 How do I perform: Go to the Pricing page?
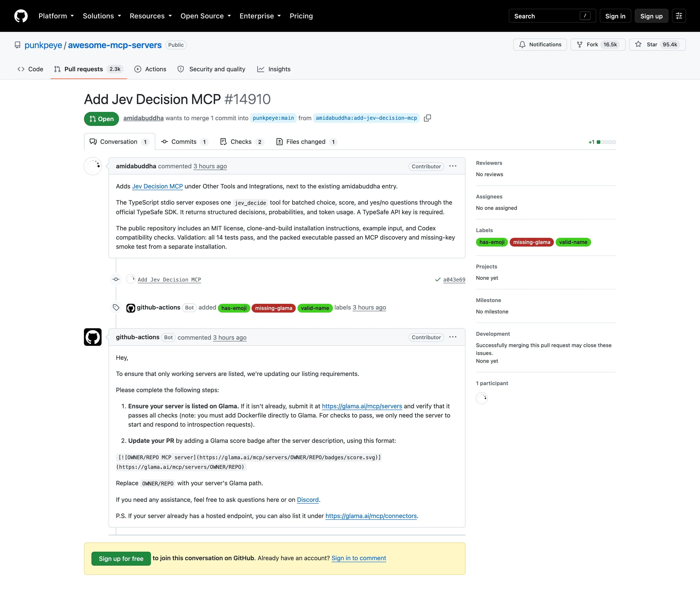[301, 16]
